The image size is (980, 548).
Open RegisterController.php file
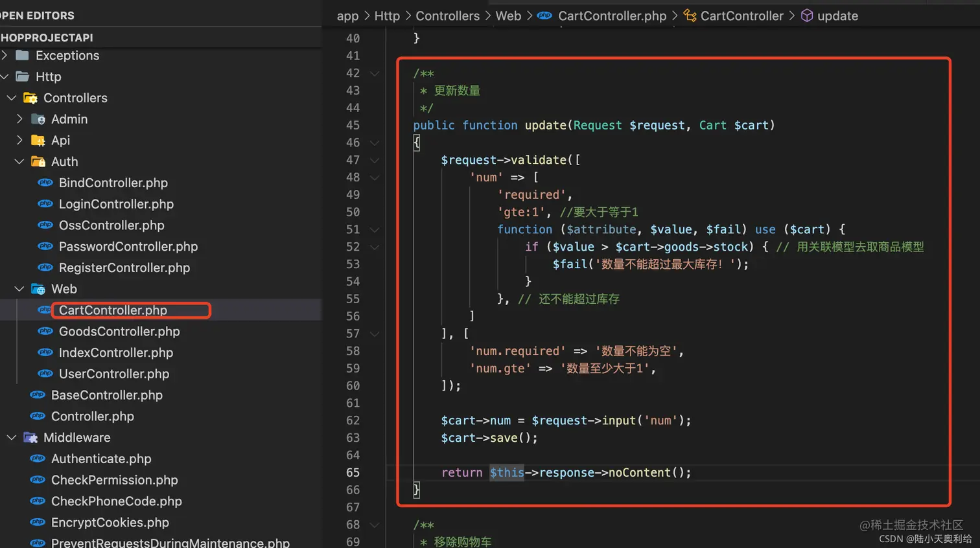pos(124,268)
